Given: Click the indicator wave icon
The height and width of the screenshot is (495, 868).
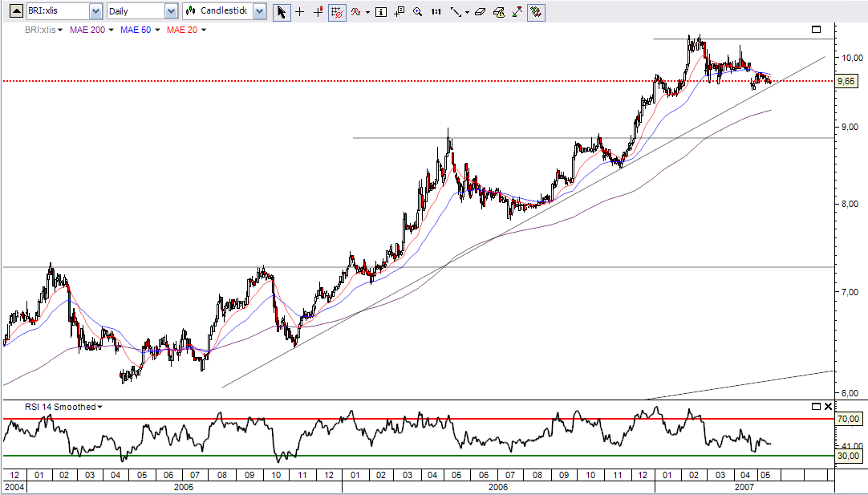Looking at the screenshot, I should click(355, 11).
